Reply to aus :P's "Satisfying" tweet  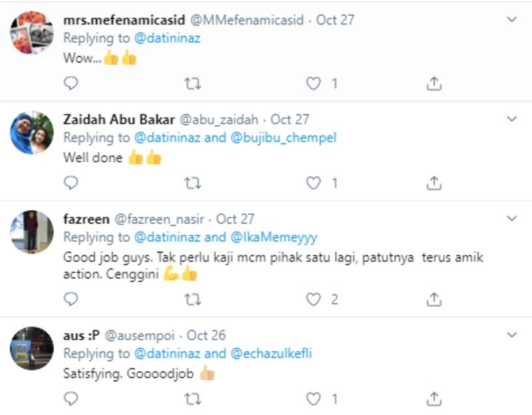(71, 399)
